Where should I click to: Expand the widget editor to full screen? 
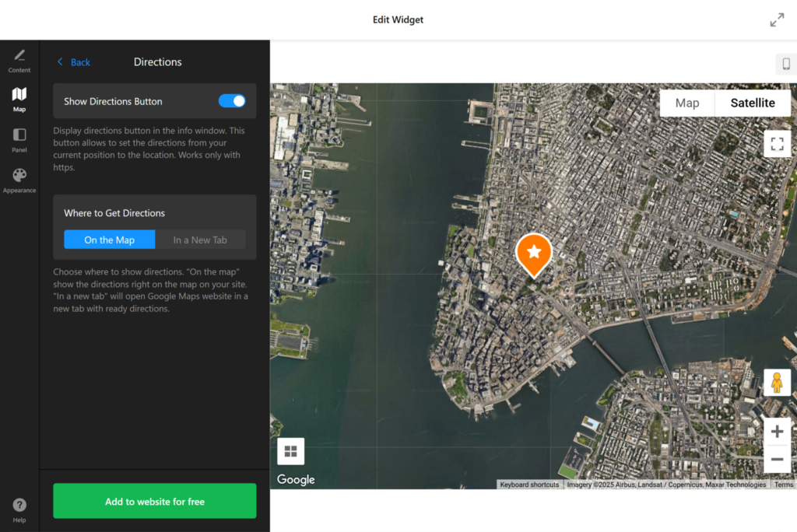click(777, 19)
